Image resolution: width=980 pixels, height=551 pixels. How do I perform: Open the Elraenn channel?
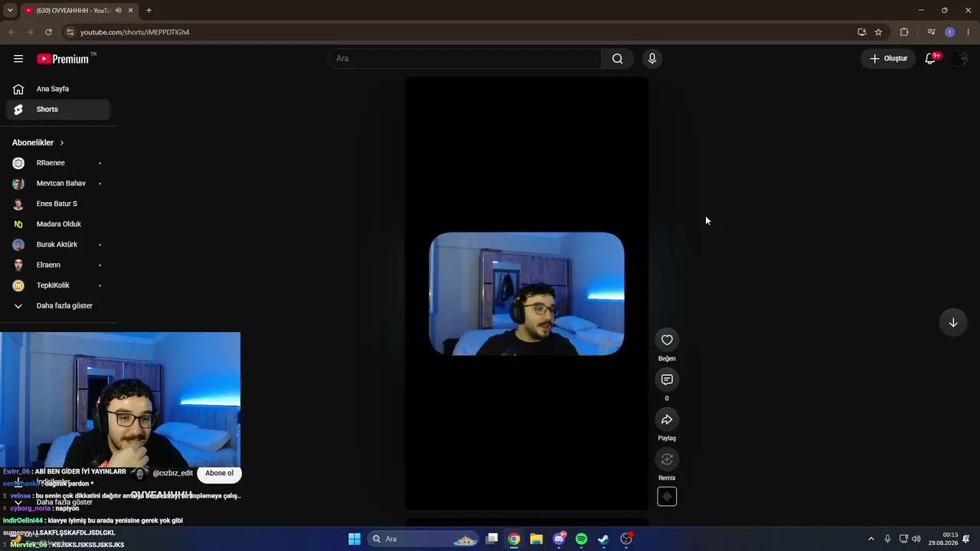(x=59, y=265)
